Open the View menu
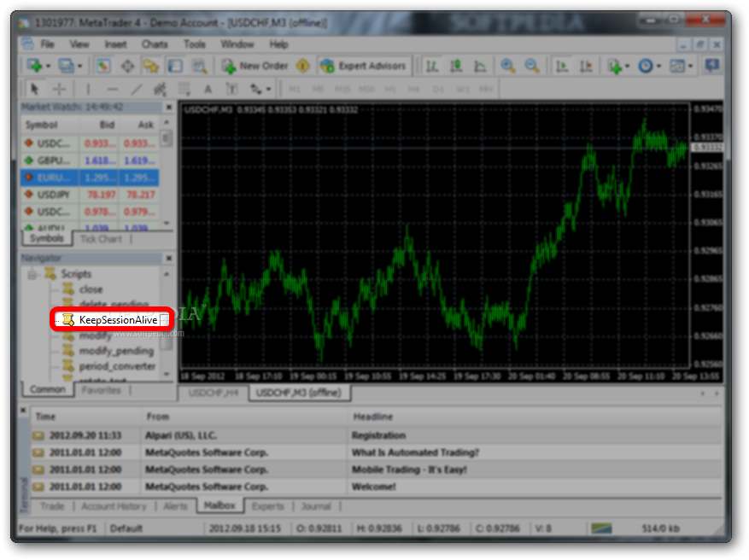The width and height of the screenshot is (749, 560). pos(79,44)
